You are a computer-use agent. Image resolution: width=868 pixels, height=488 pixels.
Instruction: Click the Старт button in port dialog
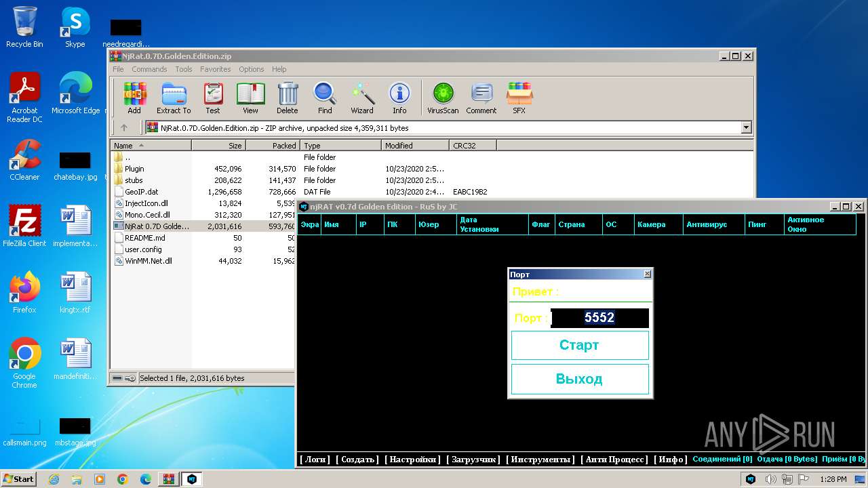(580, 345)
